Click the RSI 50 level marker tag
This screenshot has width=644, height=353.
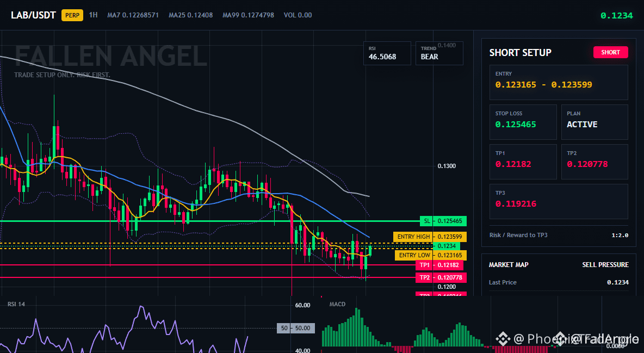click(296, 328)
